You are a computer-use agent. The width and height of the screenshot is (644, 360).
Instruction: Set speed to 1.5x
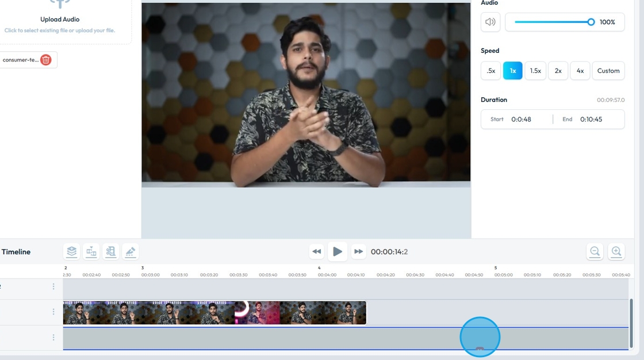click(535, 71)
